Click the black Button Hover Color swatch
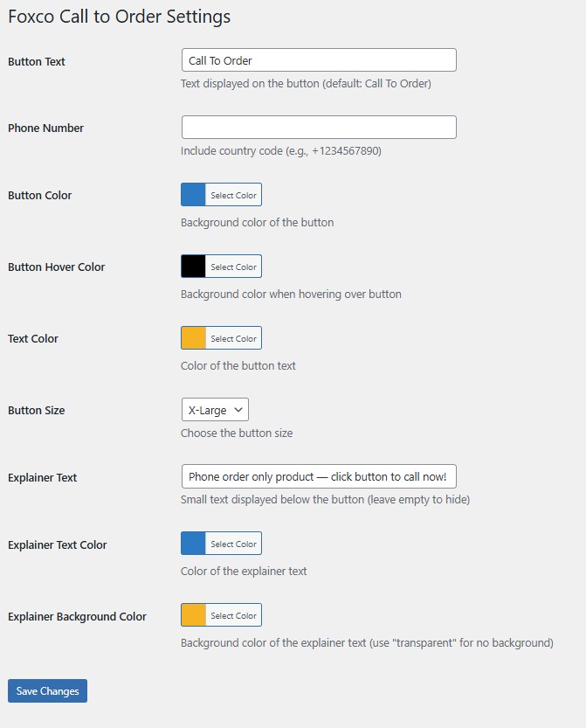The image size is (586, 728). [193, 267]
